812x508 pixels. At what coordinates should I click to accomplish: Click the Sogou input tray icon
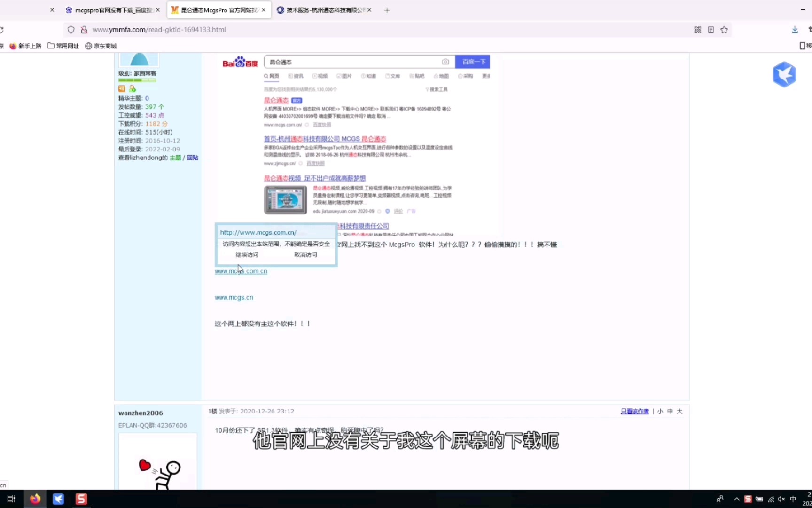pyautogui.click(x=748, y=499)
